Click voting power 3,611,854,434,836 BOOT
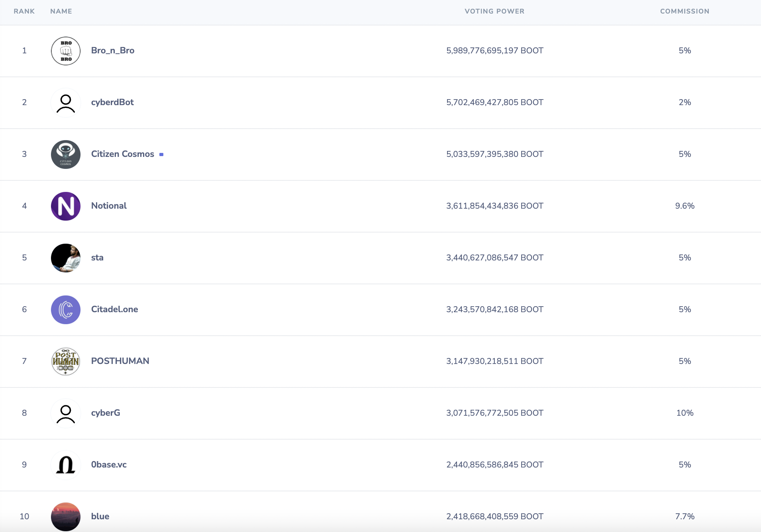 coord(495,206)
